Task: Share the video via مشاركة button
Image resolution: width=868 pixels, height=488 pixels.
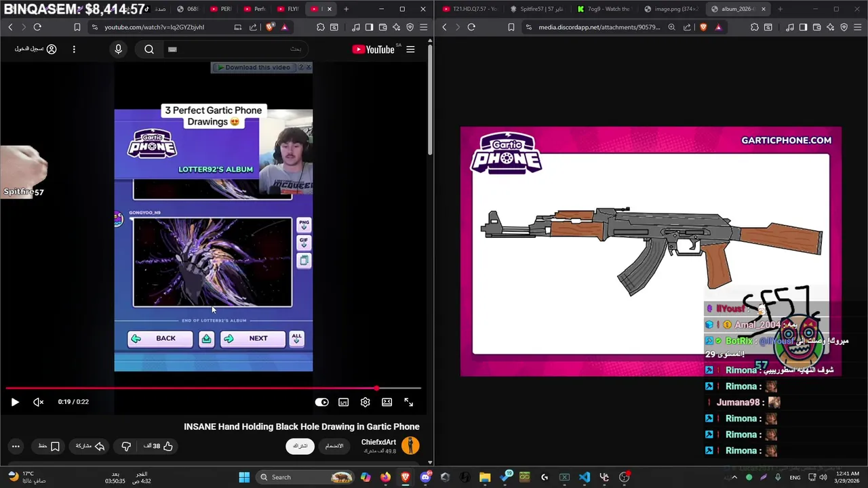Action: click(x=90, y=446)
